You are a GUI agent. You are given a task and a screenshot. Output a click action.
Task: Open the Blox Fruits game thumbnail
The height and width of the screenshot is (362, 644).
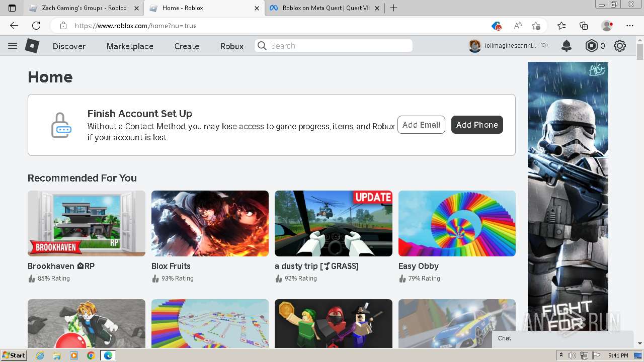point(210,223)
